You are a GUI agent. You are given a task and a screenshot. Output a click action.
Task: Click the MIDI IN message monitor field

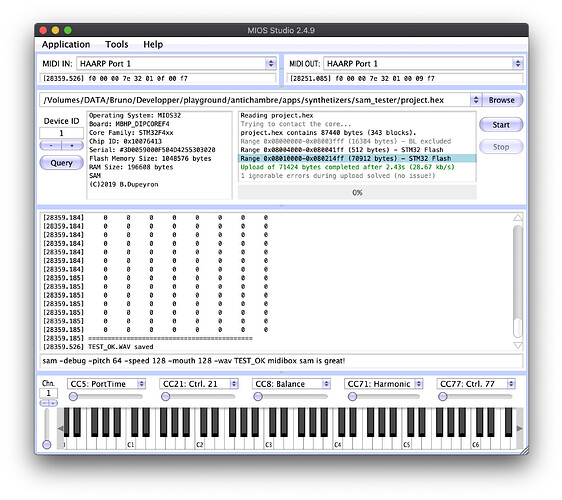point(158,78)
